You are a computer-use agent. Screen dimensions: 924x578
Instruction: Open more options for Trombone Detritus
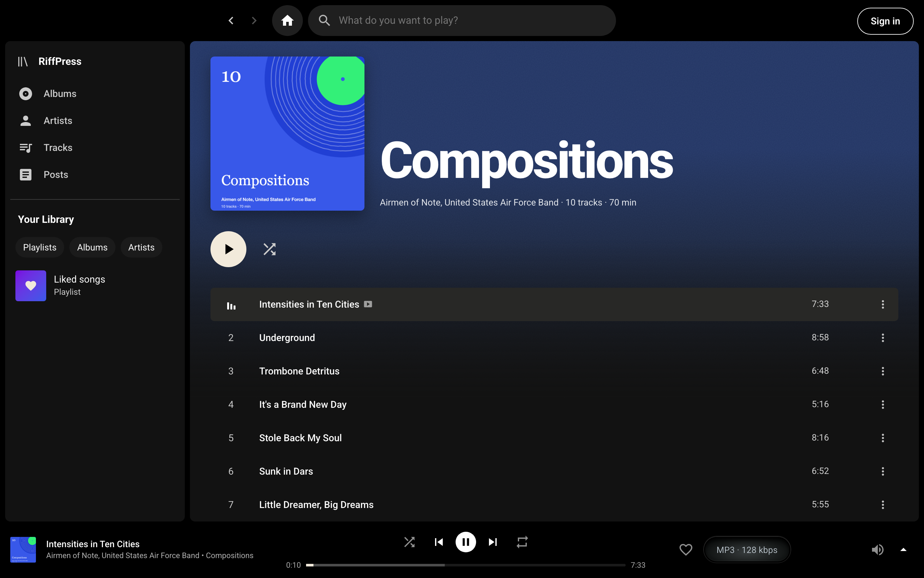[x=883, y=371]
